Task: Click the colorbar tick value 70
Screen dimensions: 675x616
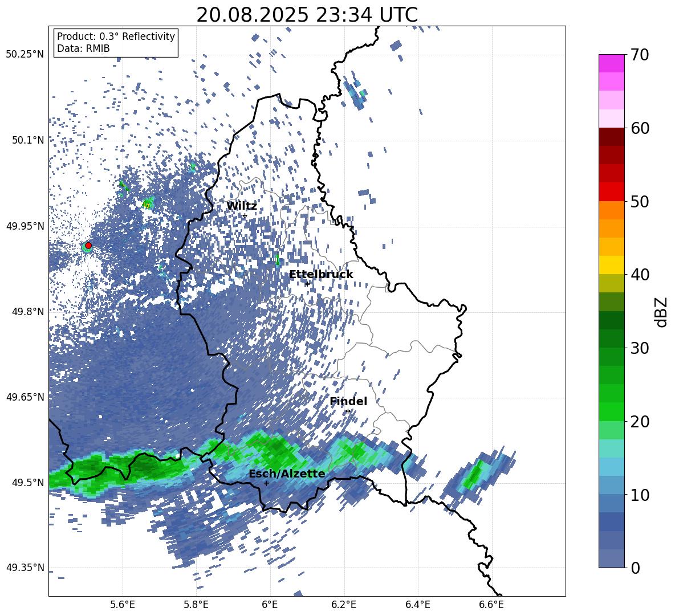Action: [x=640, y=55]
